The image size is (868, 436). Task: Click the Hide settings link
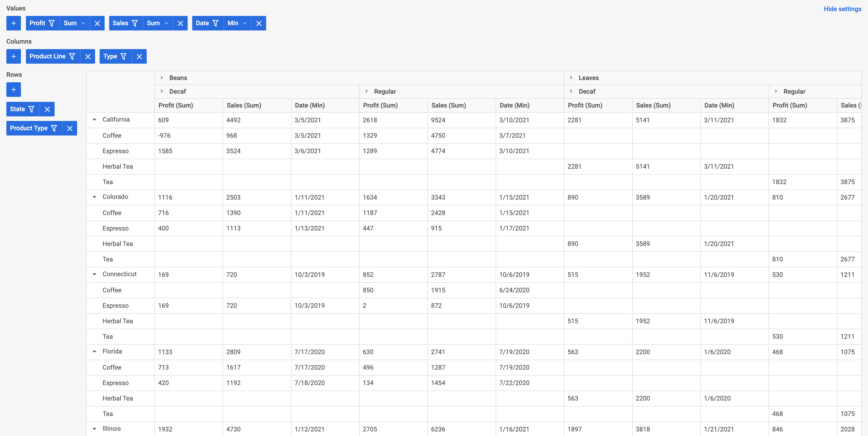(x=842, y=9)
